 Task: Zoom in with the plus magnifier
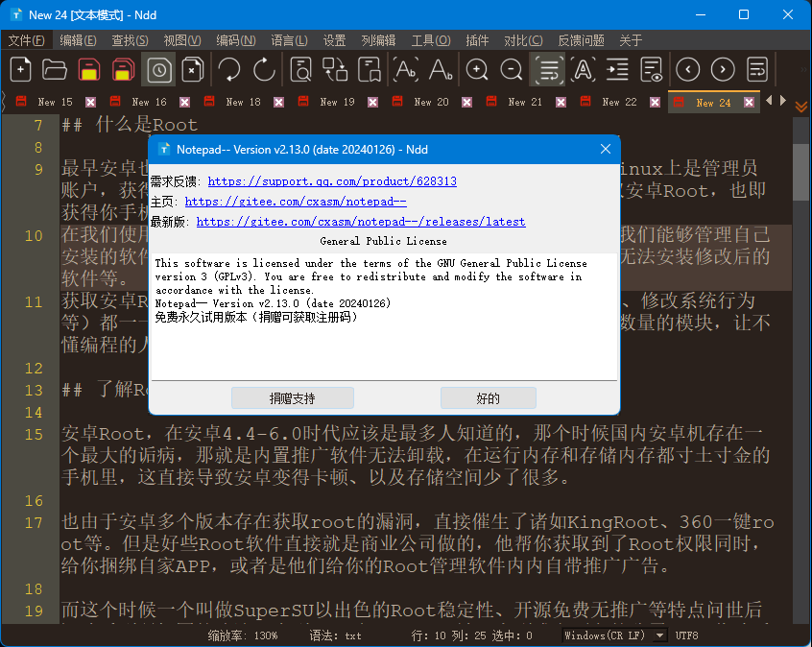(x=477, y=69)
